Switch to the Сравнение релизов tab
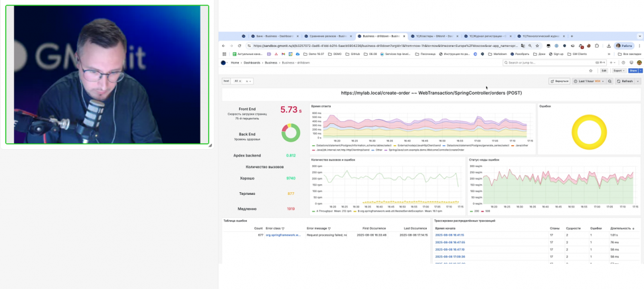The height and width of the screenshot is (289, 644). click(327, 36)
